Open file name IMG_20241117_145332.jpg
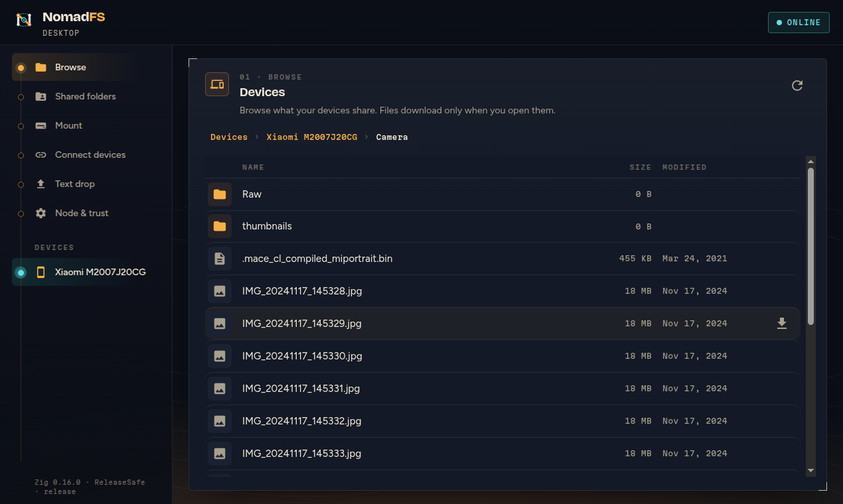 point(302,420)
